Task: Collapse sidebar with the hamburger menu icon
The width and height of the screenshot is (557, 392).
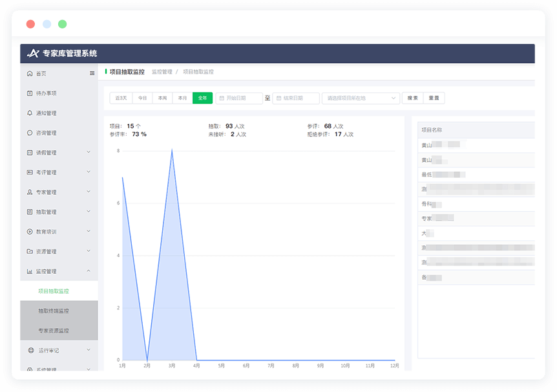Action: click(92, 74)
